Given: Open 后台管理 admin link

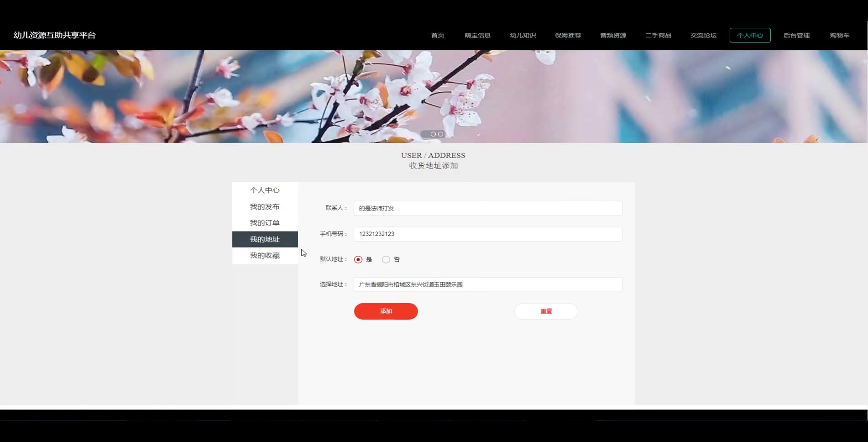Looking at the screenshot, I should tap(796, 35).
